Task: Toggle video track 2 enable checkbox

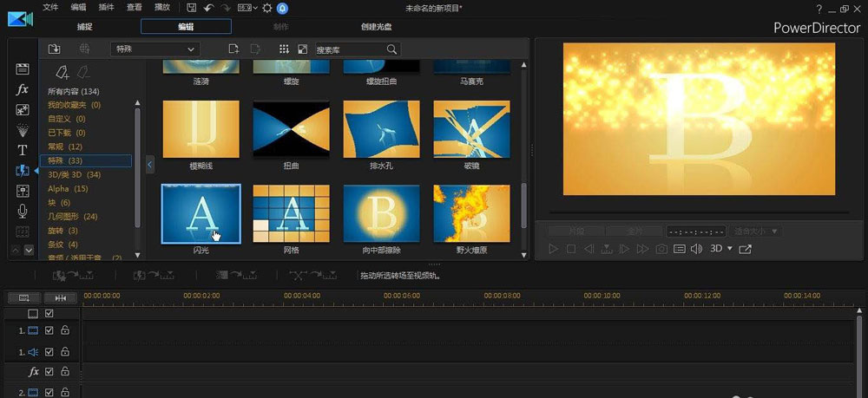Action: click(49, 392)
